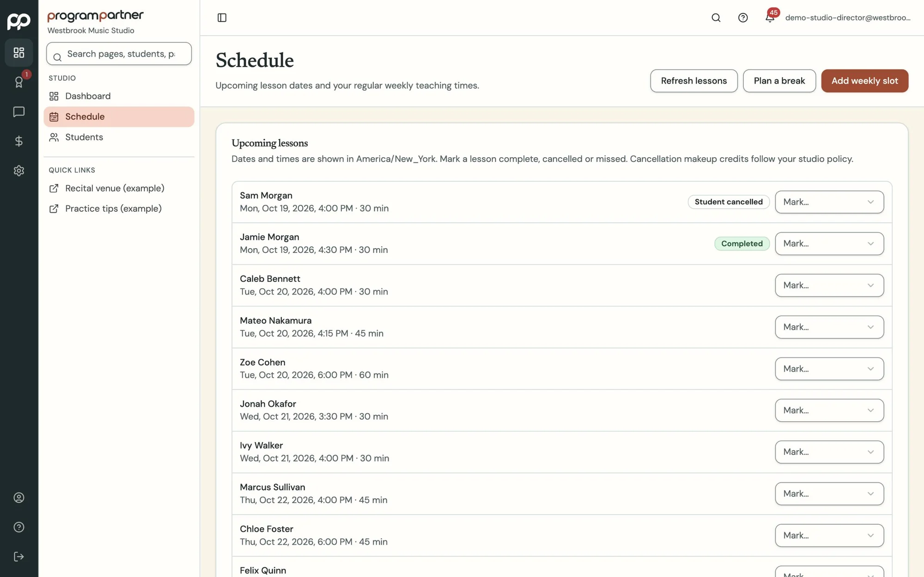Click the Mateo Nakamura lesson name
The image size is (924, 577).
point(275,320)
